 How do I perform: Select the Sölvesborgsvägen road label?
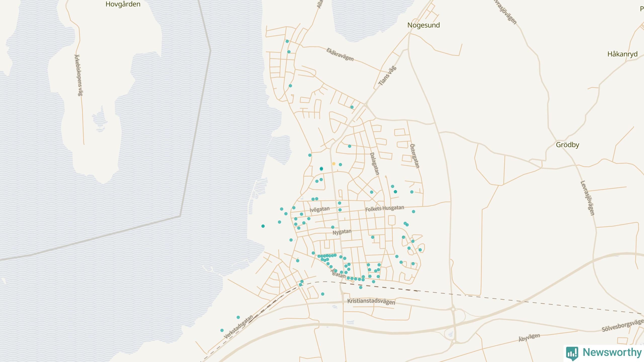622,326
